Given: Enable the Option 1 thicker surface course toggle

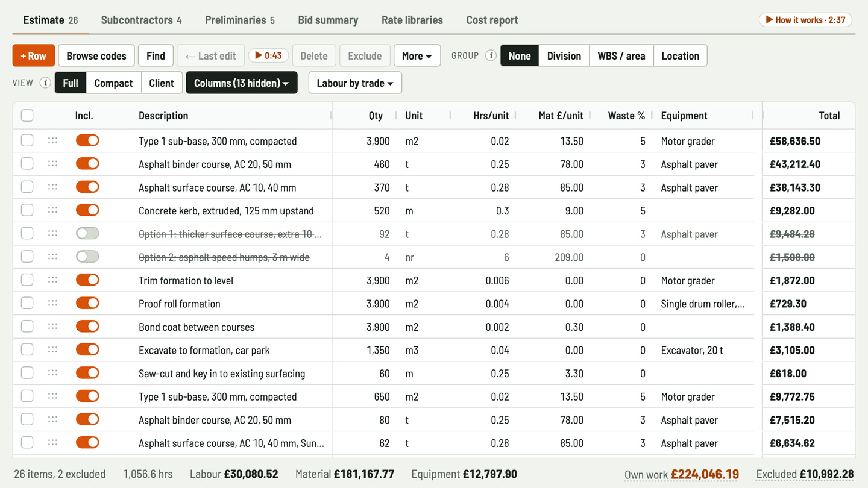Looking at the screenshot, I should (87, 234).
